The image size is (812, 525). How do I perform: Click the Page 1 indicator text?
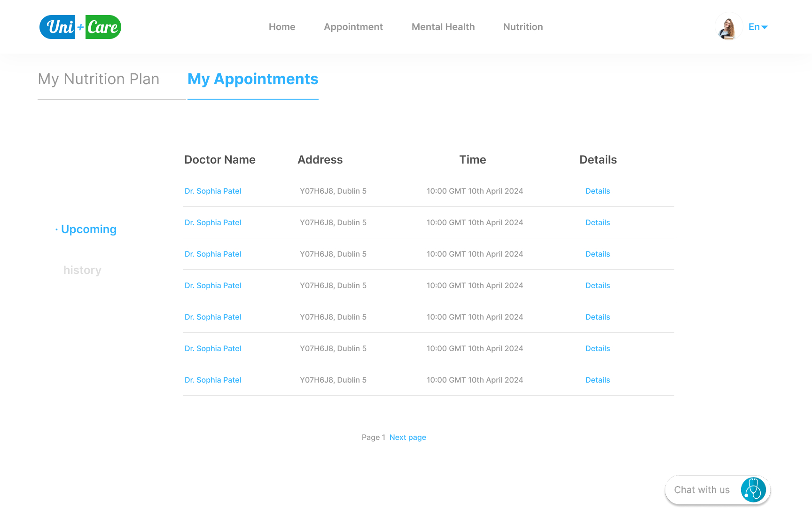tap(374, 437)
